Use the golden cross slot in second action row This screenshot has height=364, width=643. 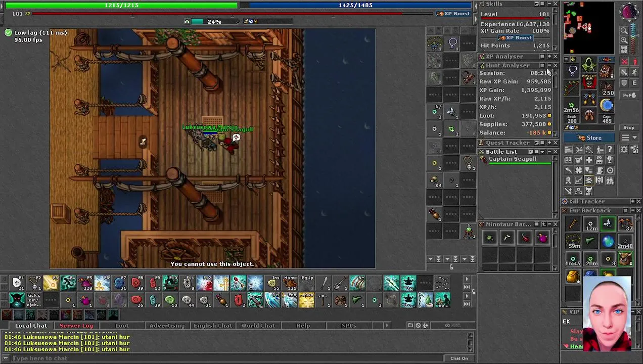point(306,301)
